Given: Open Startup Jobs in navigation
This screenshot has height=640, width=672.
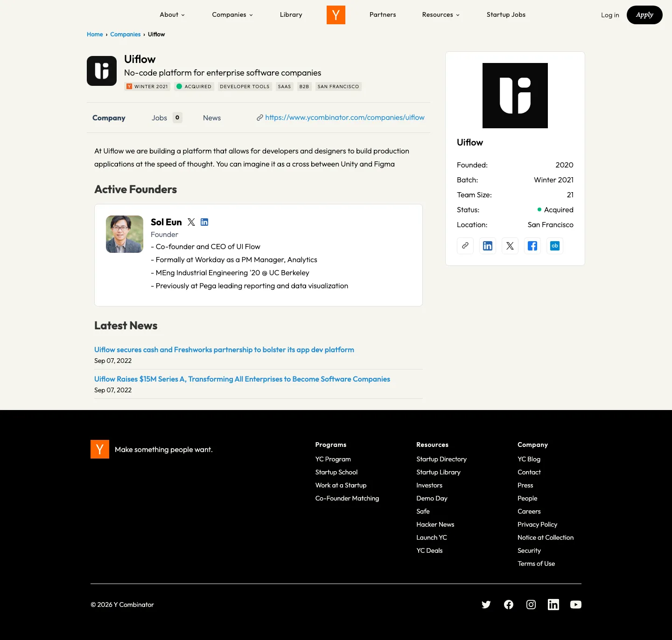Looking at the screenshot, I should pyautogui.click(x=506, y=15).
